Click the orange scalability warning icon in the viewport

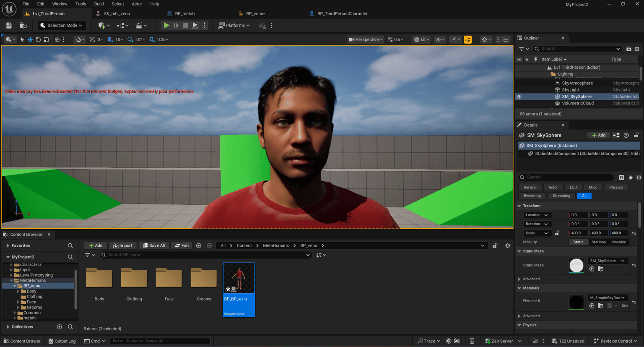[x=467, y=39]
